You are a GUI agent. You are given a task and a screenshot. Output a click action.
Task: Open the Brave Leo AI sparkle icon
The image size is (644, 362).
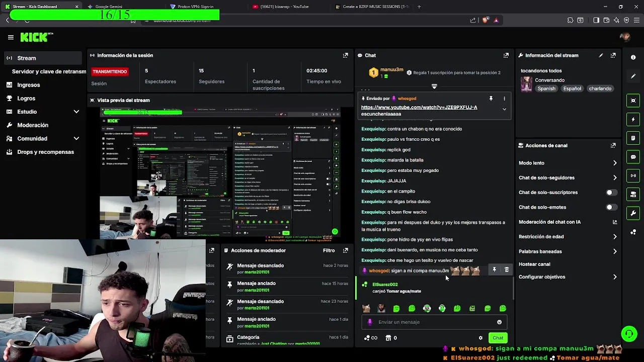click(x=616, y=20)
